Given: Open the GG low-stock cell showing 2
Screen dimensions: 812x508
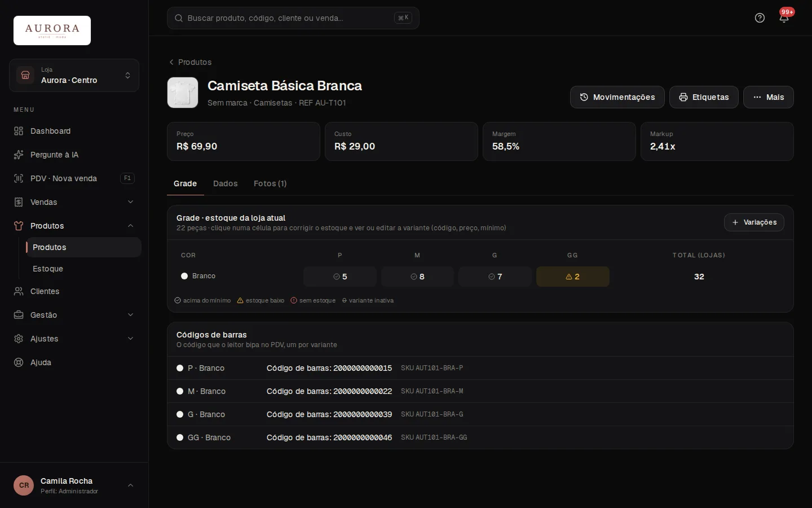Looking at the screenshot, I should click(572, 277).
